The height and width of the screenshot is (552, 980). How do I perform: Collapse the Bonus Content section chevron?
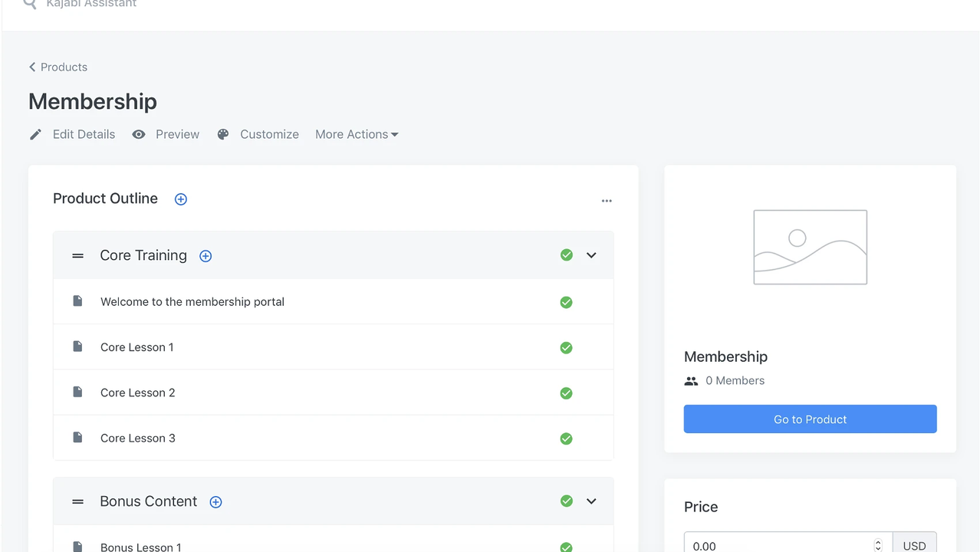[590, 501]
